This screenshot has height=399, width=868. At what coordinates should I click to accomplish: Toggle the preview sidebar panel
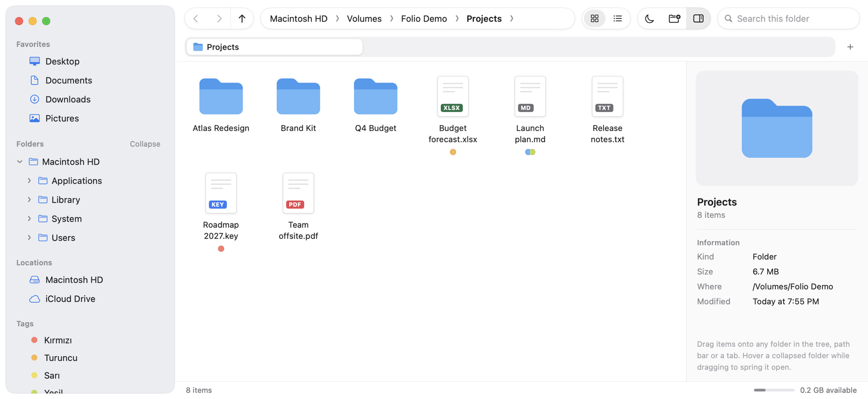[698, 19]
